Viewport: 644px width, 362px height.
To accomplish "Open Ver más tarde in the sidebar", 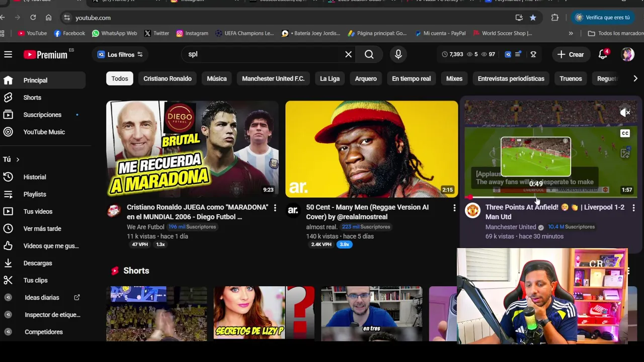I will (x=43, y=229).
